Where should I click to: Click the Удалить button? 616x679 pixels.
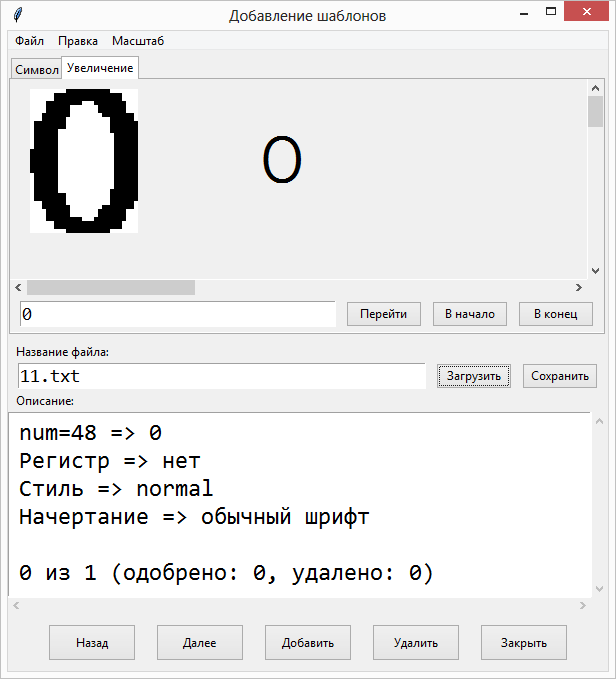tap(415, 642)
